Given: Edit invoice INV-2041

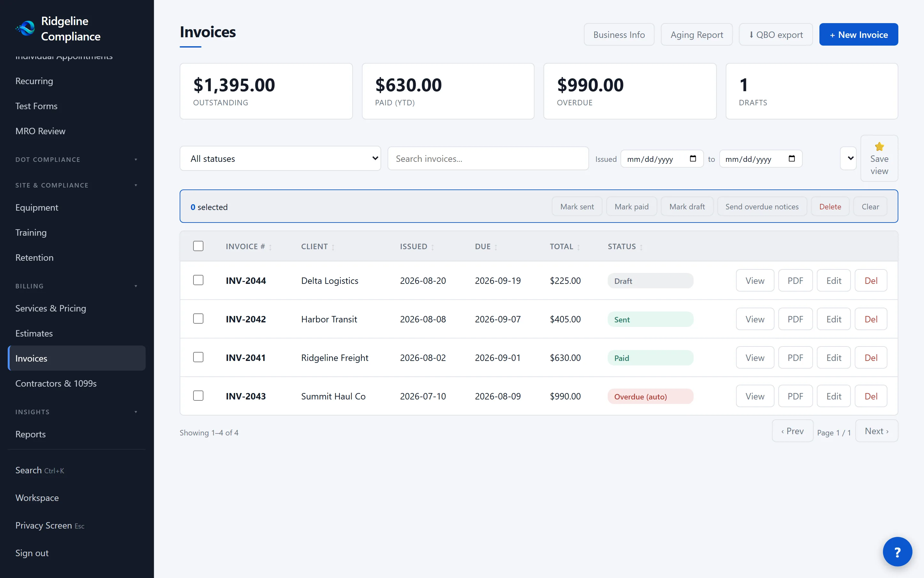Looking at the screenshot, I should click(x=834, y=358).
